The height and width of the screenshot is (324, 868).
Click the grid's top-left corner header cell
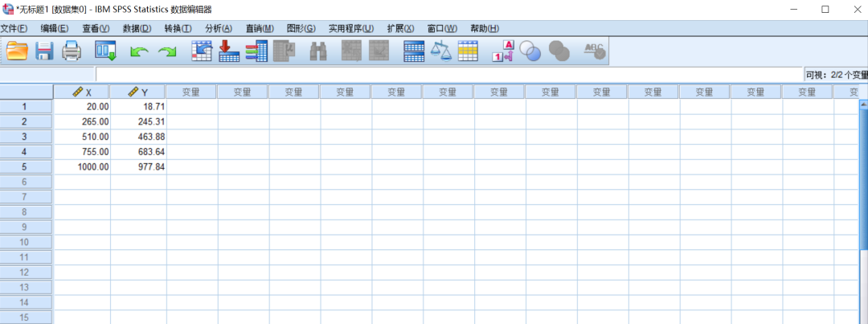[x=27, y=92]
